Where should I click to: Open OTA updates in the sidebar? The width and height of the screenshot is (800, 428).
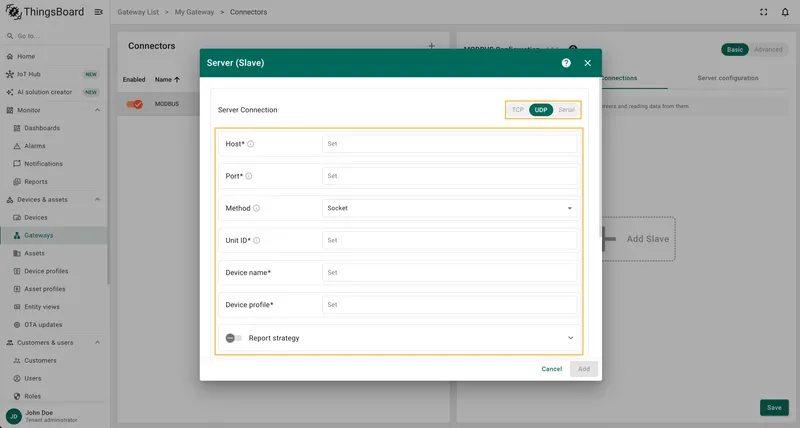[54, 324]
